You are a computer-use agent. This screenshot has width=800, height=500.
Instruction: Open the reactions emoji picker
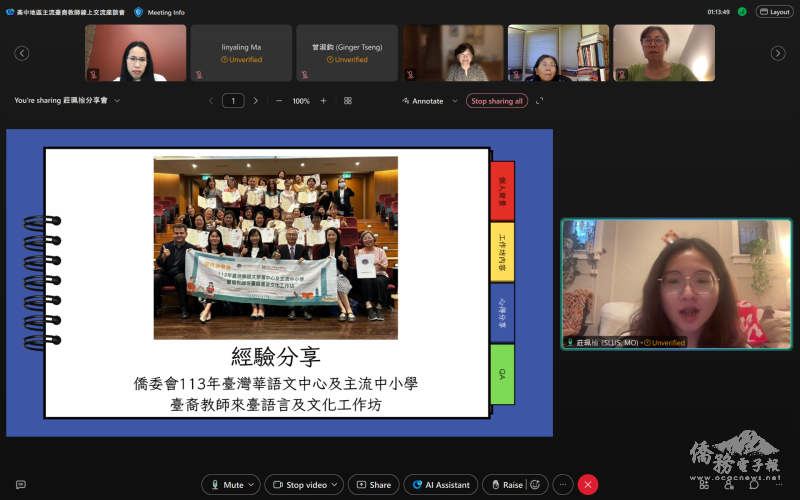(x=535, y=485)
